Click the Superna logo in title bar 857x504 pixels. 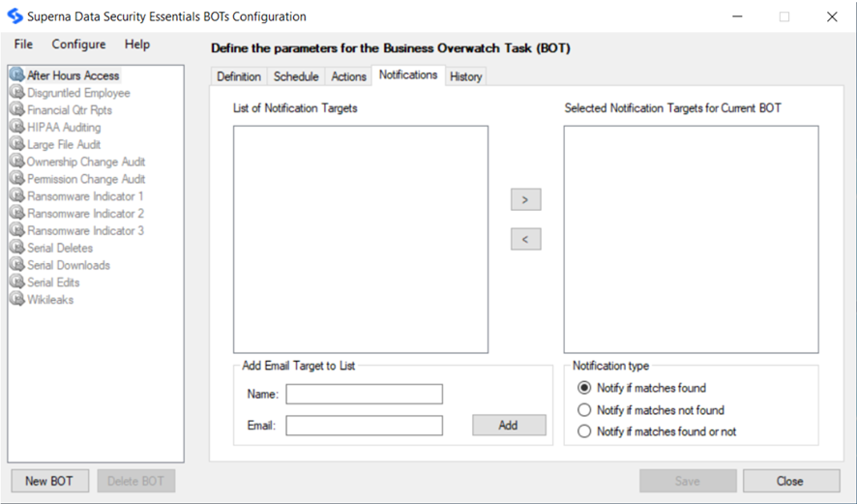[x=15, y=15]
